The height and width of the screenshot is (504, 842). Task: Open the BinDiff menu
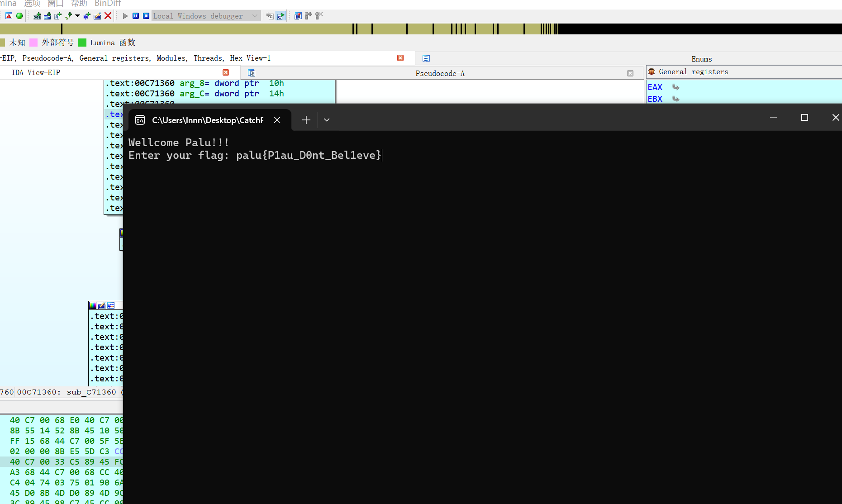(107, 4)
